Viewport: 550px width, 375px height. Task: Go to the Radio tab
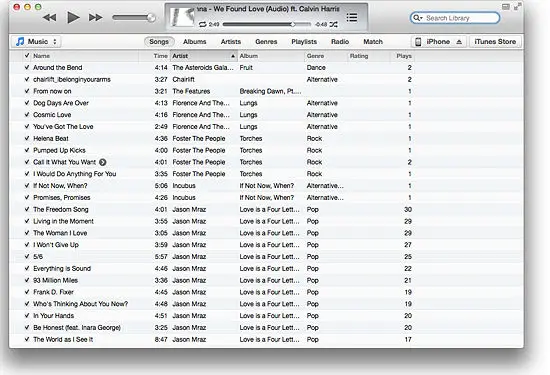tap(340, 41)
